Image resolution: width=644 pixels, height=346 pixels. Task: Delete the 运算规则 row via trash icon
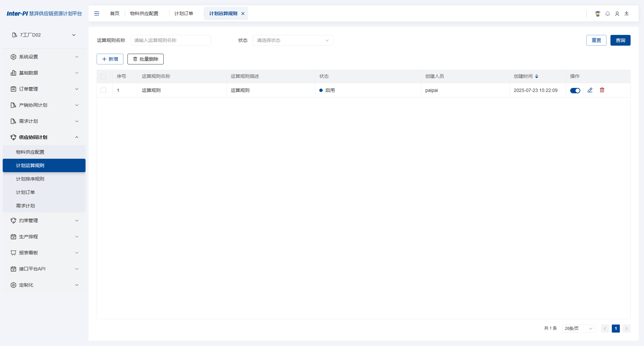[602, 90]
